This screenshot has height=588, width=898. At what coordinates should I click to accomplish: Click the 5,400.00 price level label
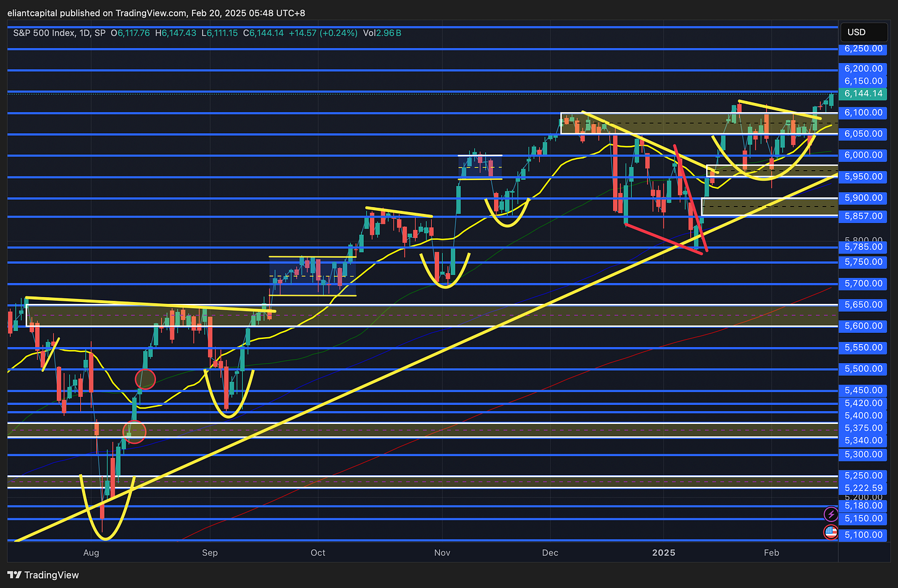point(863,415)
